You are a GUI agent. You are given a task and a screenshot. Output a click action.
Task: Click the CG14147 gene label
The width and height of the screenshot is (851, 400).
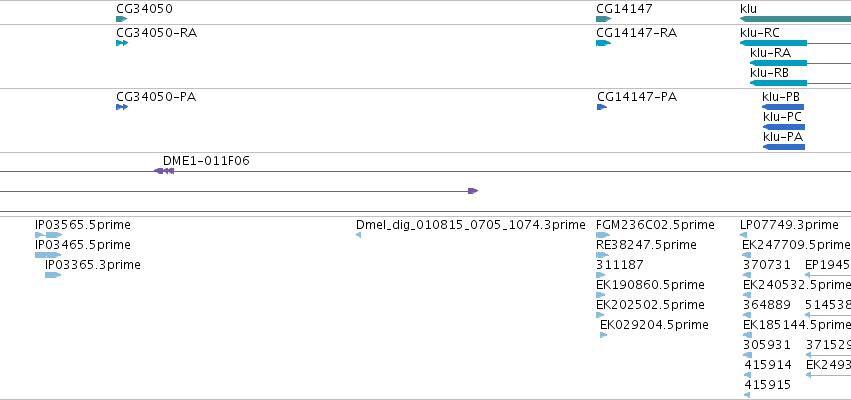(624, 9)
